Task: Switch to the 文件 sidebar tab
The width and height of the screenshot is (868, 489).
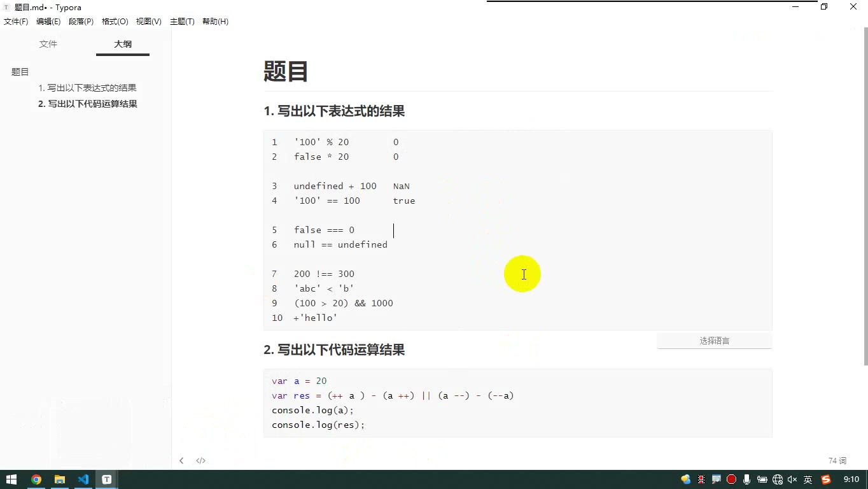Action: pos(48,44)
